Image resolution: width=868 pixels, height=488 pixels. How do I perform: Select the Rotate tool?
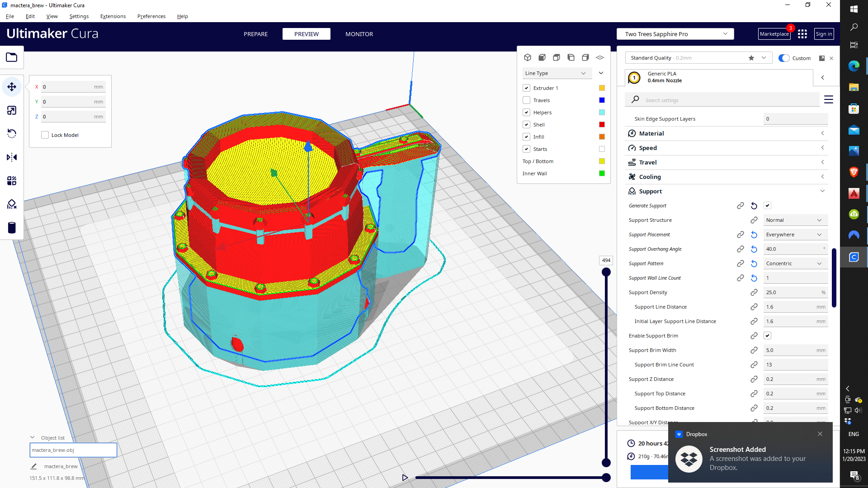[x=12, y=134]
